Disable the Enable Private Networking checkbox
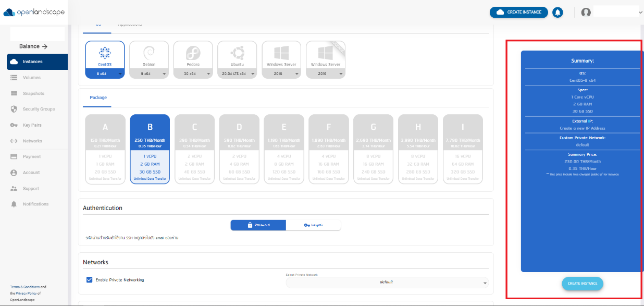The height and width of the screenshot is (306, 644). [89, 279]
